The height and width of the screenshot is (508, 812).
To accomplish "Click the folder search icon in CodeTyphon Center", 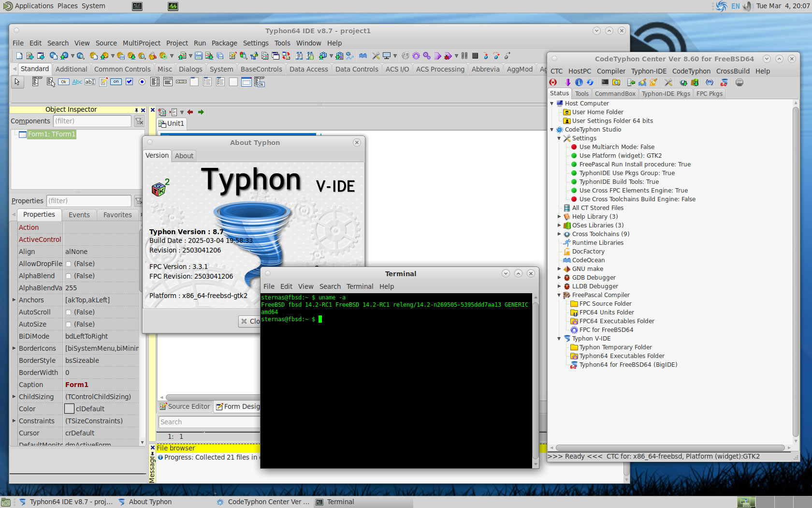I will click(x=616, y=82).
